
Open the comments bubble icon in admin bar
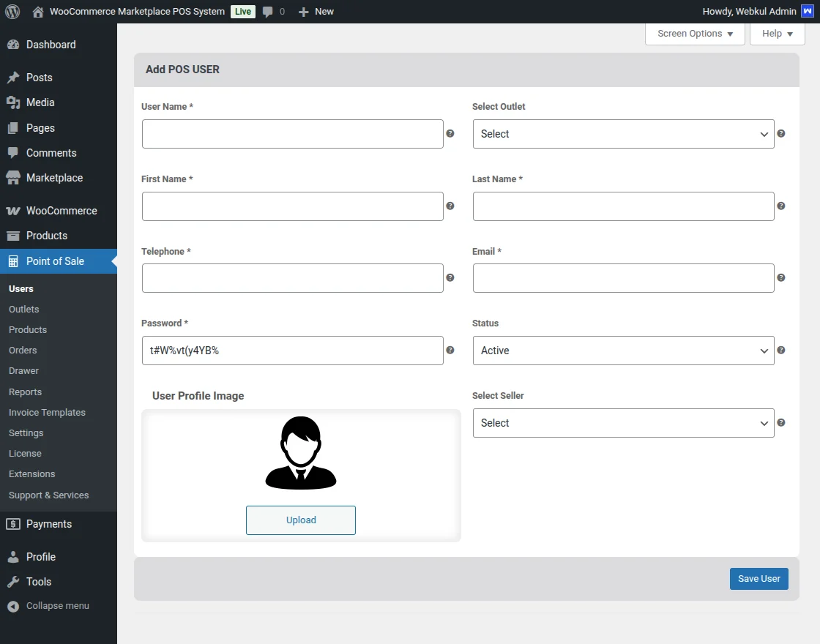(x=269, y=12)
